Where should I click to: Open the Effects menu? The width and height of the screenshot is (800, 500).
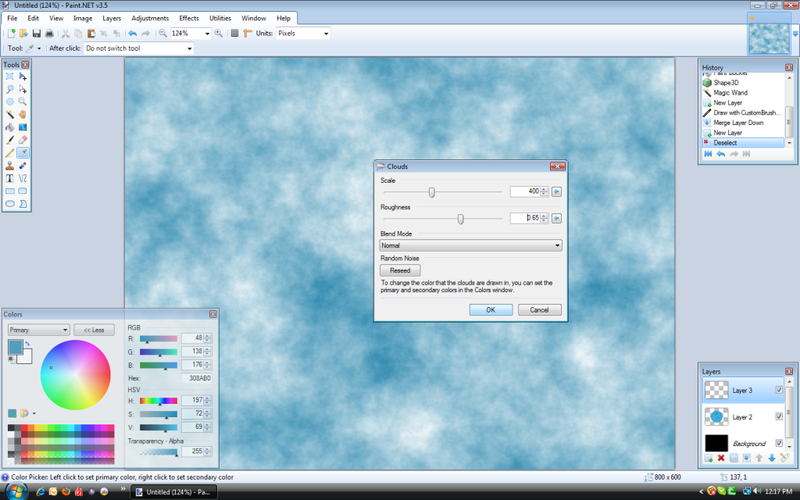(189, 18)
